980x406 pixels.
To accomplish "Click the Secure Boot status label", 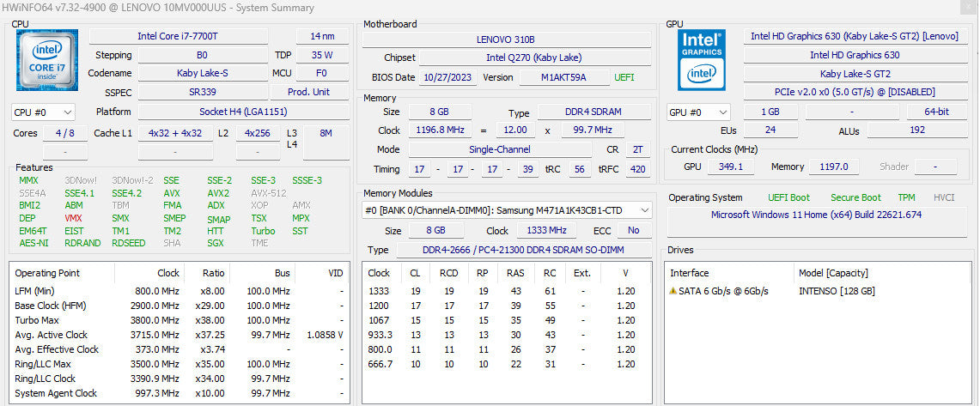I will click(x=855, y=197).
